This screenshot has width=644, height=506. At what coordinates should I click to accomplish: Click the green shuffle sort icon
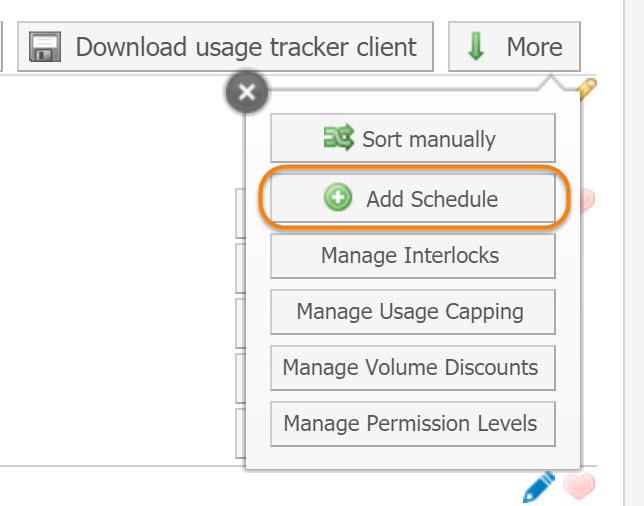[338, 138]
